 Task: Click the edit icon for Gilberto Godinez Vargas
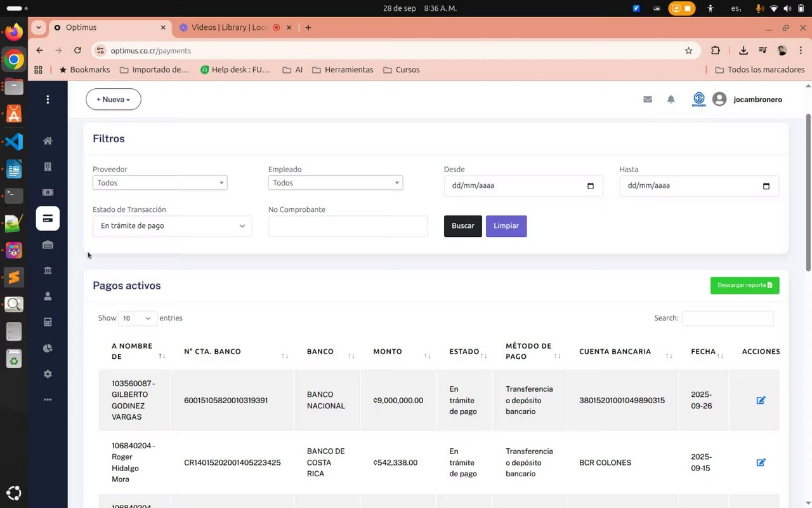[761, 400]
